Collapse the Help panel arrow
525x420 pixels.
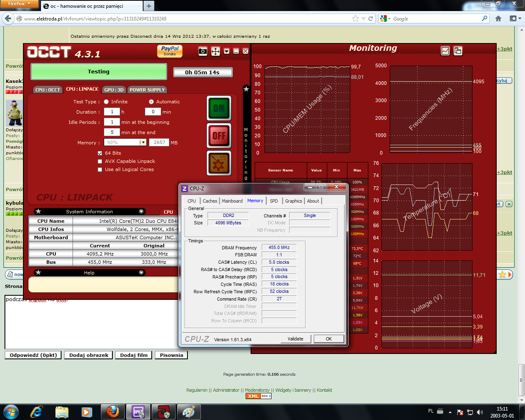tap(142, 272)
